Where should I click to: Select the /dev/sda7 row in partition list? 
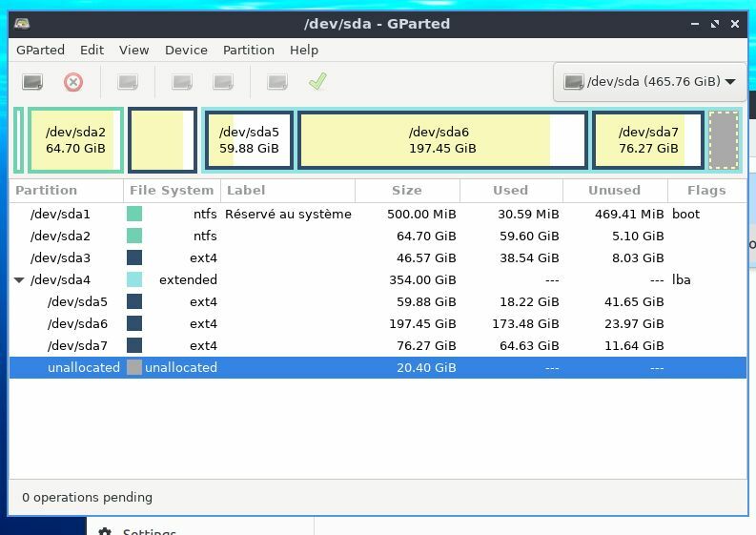point(76,345)
